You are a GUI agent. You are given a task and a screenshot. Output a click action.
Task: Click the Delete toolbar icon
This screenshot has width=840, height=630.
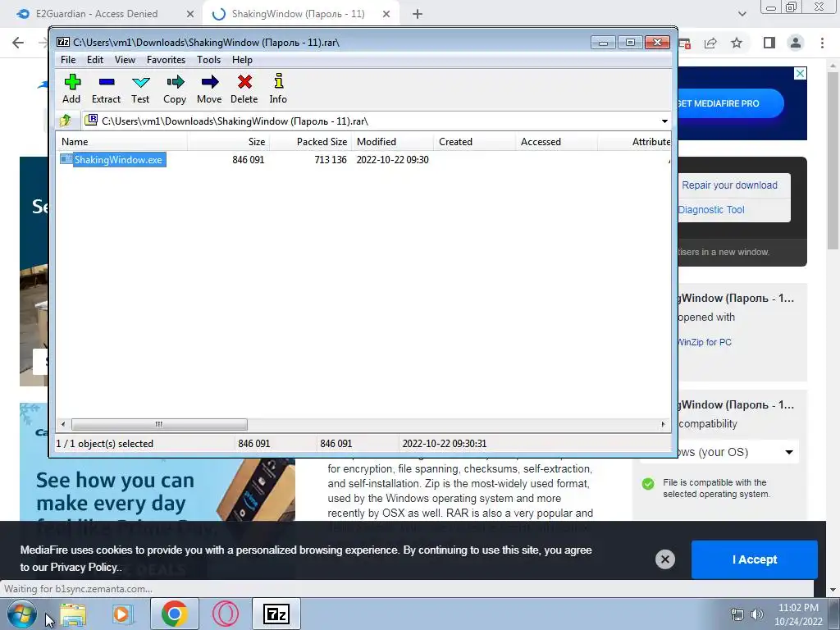point(244,89)
